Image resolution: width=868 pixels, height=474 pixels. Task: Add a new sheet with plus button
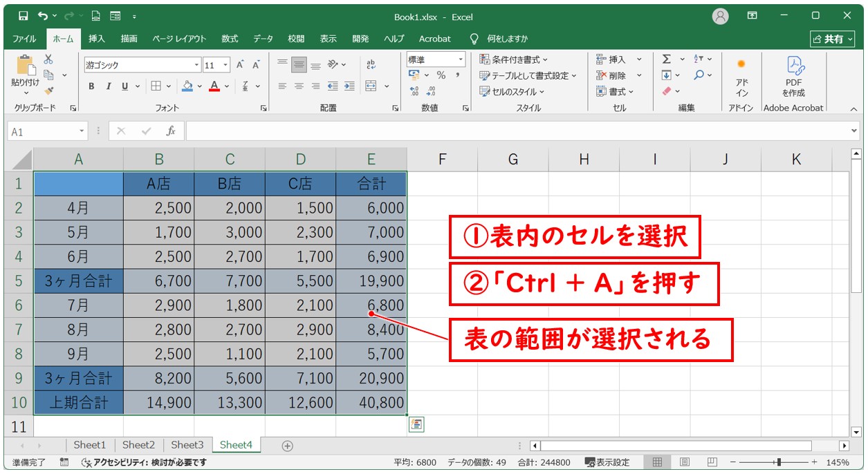click(x=288, y=446)
